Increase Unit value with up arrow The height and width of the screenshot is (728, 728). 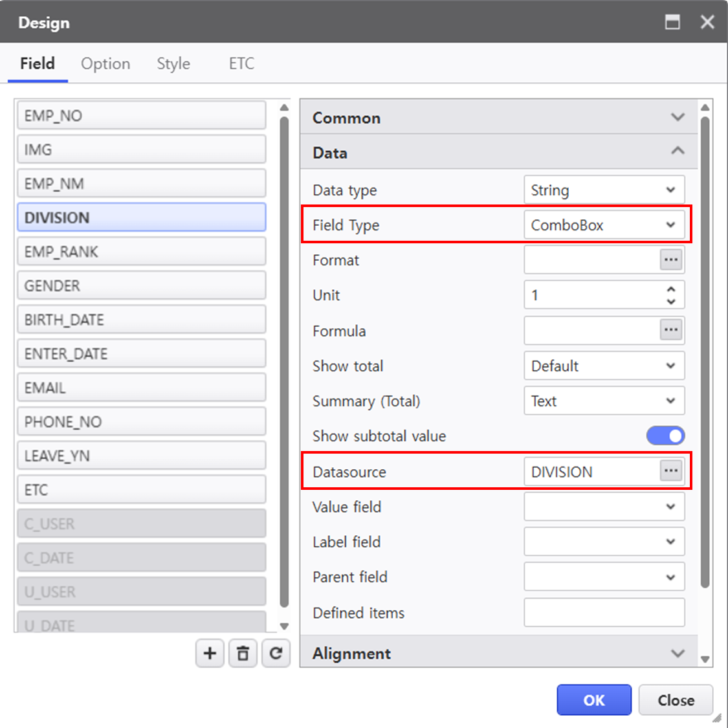[x=671, y=289]
